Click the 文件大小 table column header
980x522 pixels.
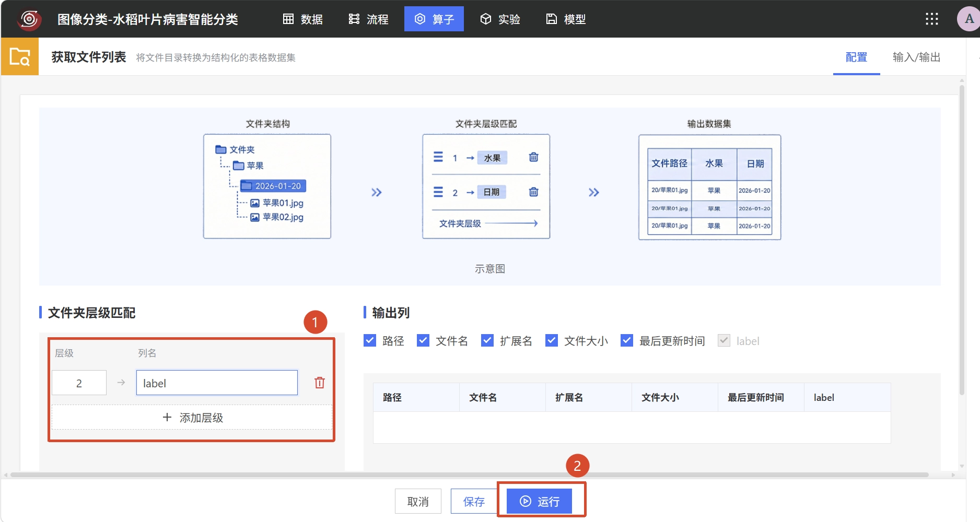click(675, 398)
